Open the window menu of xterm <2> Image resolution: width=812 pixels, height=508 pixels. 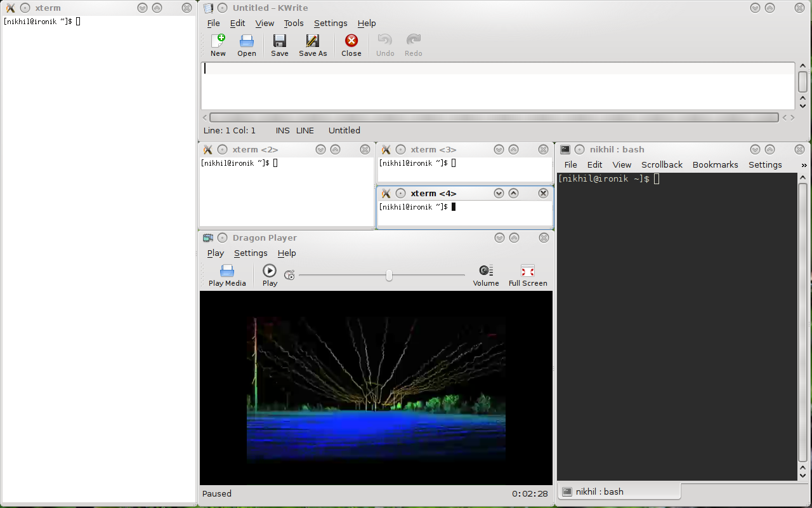coord(208,150)
